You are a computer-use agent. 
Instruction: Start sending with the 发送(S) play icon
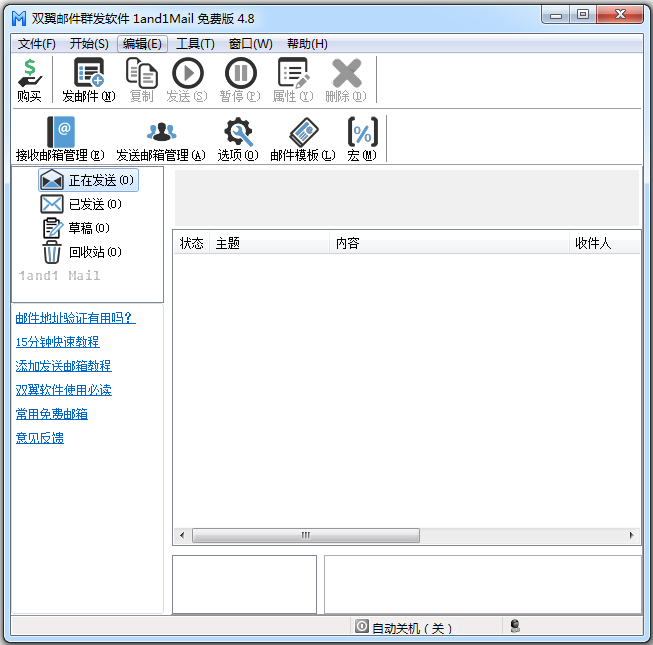(187, 80)
